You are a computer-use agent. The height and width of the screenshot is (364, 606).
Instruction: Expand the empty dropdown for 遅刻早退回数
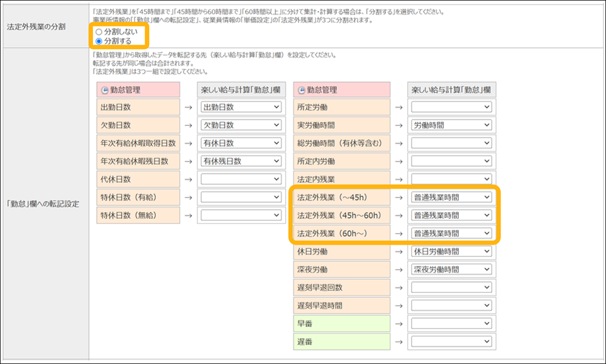click(451, 287)
